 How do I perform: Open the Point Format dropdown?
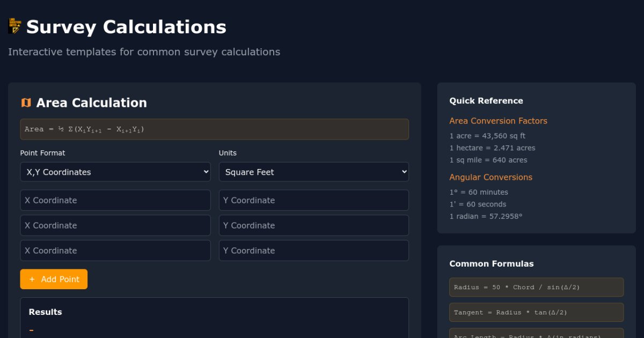pyautogui.click(x=115, y=172)
